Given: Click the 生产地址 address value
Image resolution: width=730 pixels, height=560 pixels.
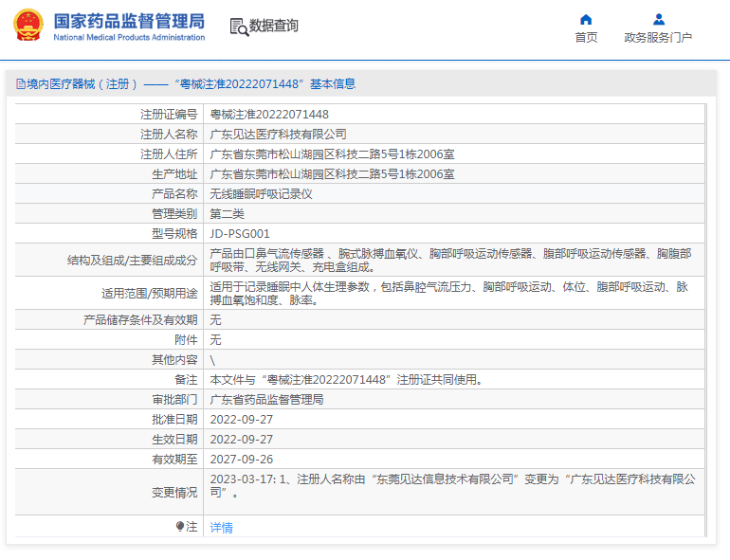Looking at the screenshot, I should (332, 174).
